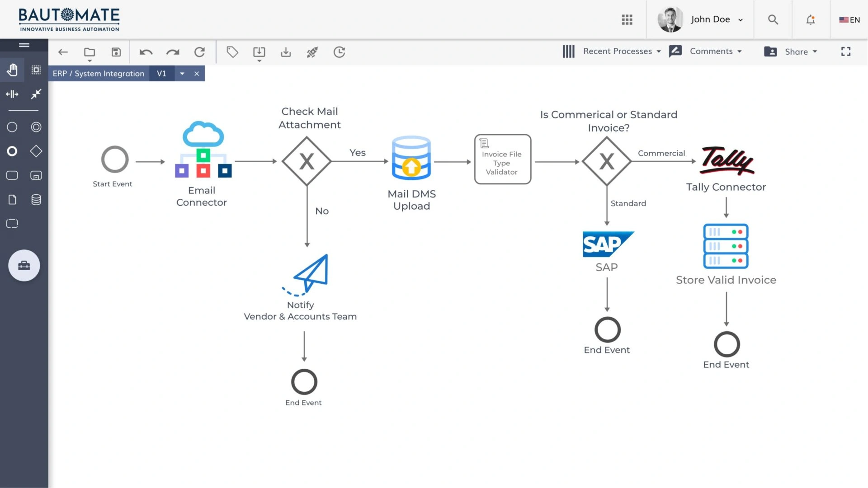
Task: Add a subprocess shape
Action: tap(36, 175)
